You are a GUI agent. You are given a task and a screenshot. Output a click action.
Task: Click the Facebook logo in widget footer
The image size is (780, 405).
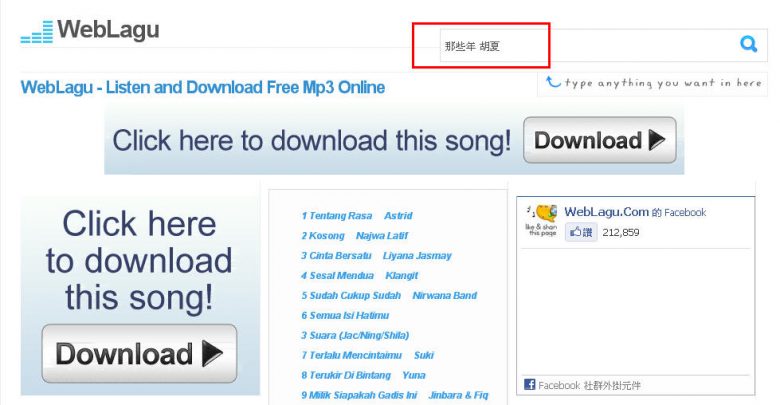530,385
